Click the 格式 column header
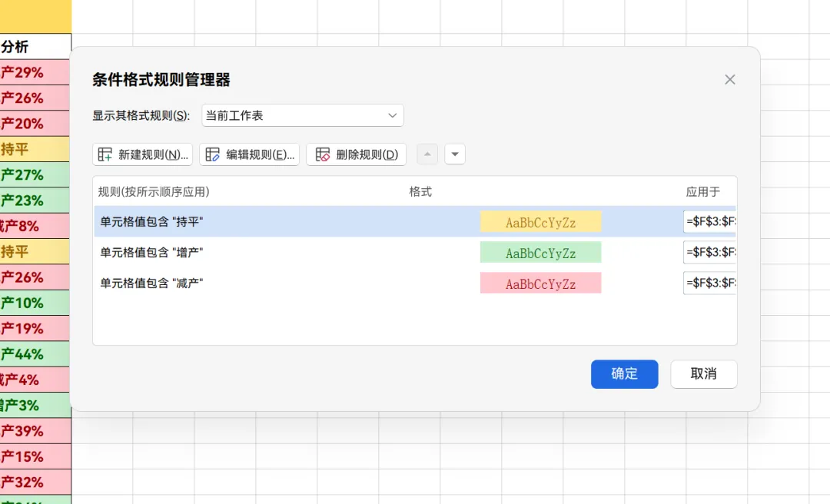 420,191
